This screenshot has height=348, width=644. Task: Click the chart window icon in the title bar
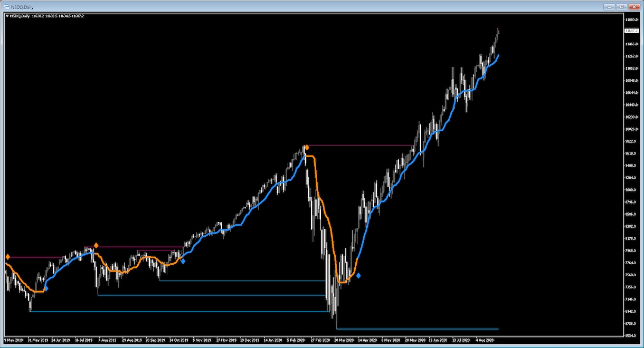pyautogui.click(x=7, y=7)
